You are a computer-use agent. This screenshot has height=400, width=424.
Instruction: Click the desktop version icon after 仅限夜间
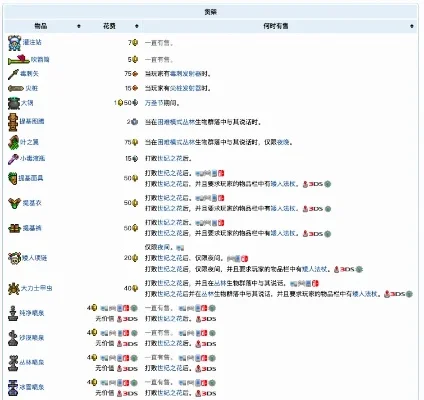(180, 248)
